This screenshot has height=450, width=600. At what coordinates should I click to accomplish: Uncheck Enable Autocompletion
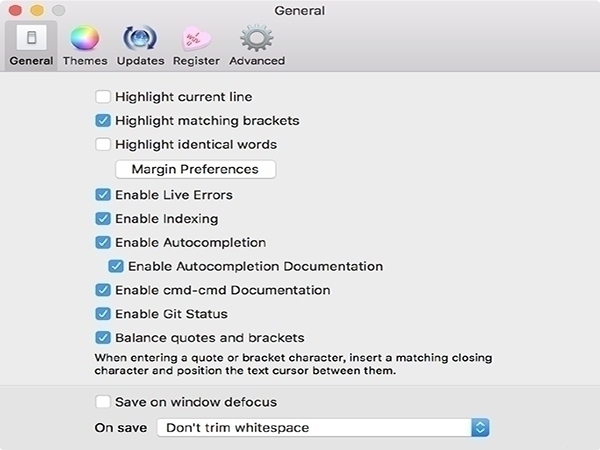103,242
